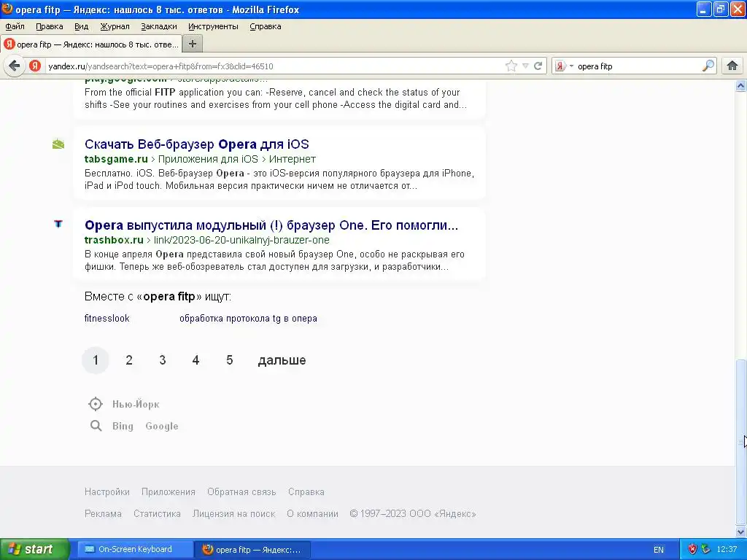Click the trashbox.ru favicon icon
The height and width of the screenshot is (560, 747).
[58, 223]
